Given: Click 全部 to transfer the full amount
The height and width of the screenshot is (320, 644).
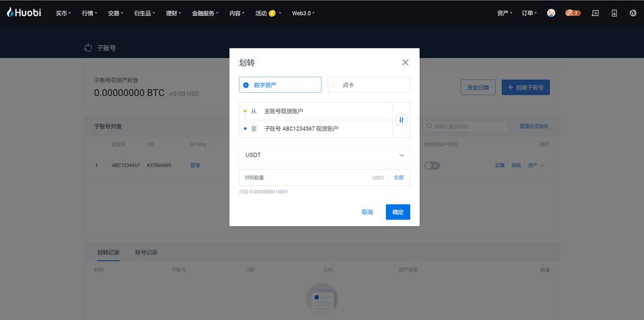Looking at the screenshot, I should 399,178.
